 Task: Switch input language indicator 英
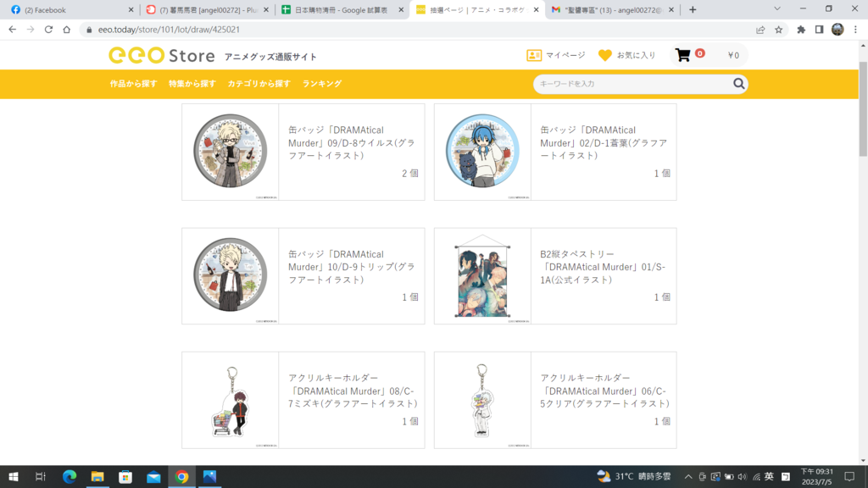click(x=769, y=476)
